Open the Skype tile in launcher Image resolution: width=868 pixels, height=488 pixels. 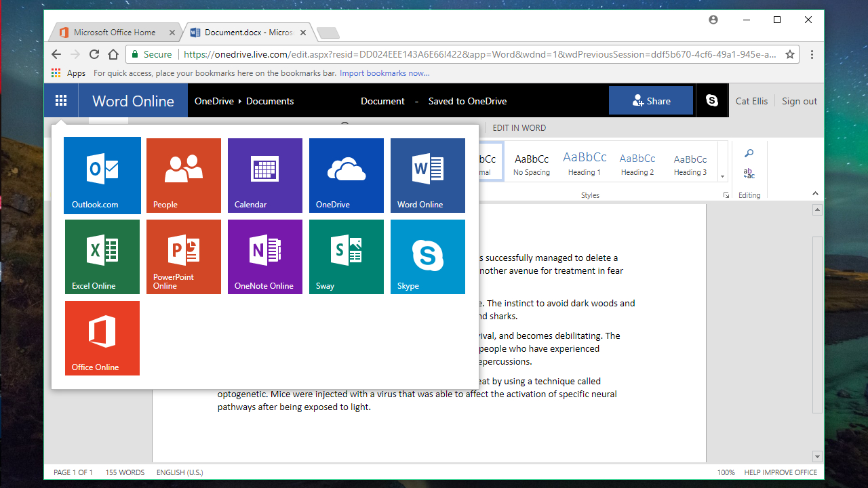(428, 257)
